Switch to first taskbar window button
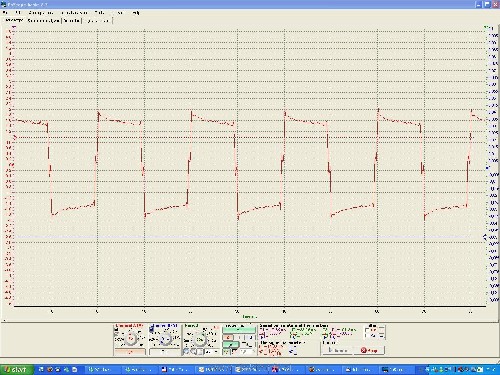This screenshot has height=375, width=500. click(x=103, y=369)
